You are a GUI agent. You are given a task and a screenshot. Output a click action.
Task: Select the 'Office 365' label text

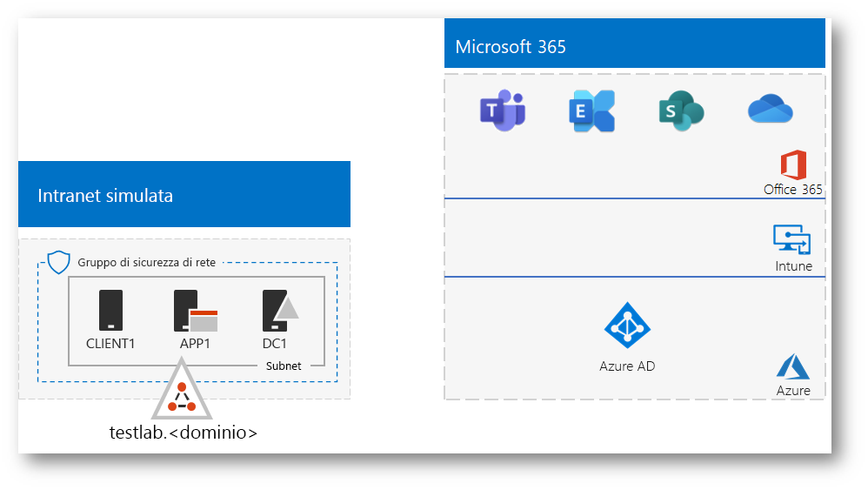(x=792, y=190)
